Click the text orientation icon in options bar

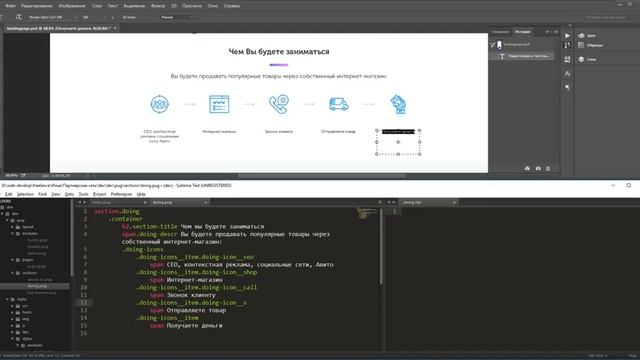pos(18,17)
